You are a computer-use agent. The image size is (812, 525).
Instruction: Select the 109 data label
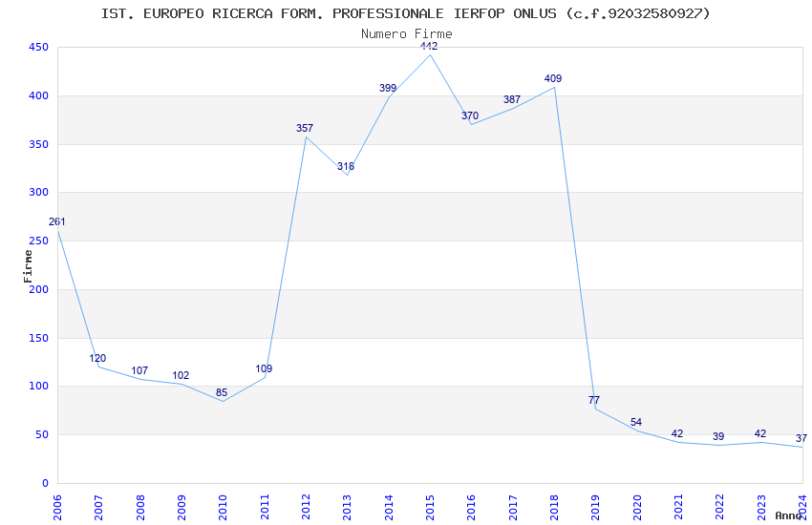264,368
